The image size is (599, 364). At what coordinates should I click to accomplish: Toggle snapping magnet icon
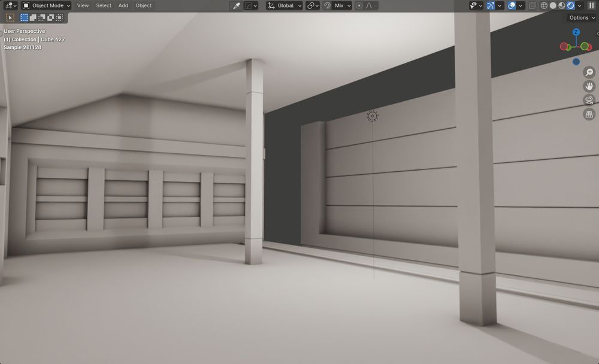[327, 5]
